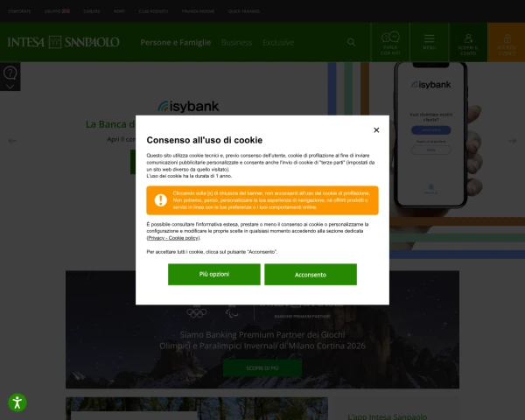Go to next carousel slide arrow
This screenshot has height=420, width=525.
pyautogui.click(x=512, y=141)
